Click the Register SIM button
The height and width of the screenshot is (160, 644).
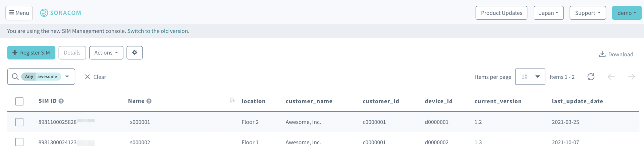click(x=31, y=53)
